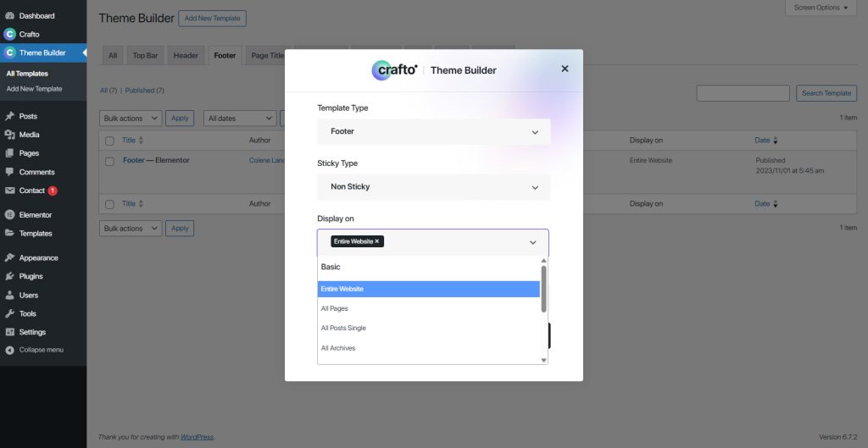Viewport: 868px width, 448px height.
Task: Click the Collapse menu arrow icon
Action: (9, 350)
